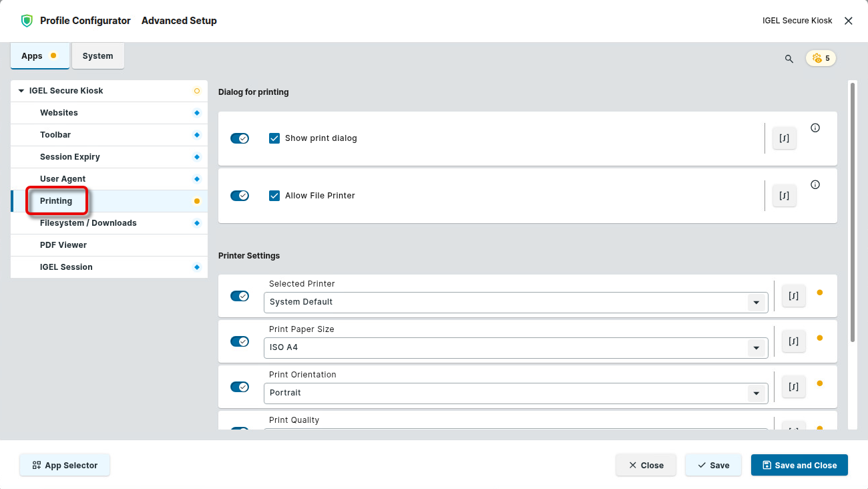Switch to the System tab
Screen dimensions: 868x489
[x=97, y=56]
